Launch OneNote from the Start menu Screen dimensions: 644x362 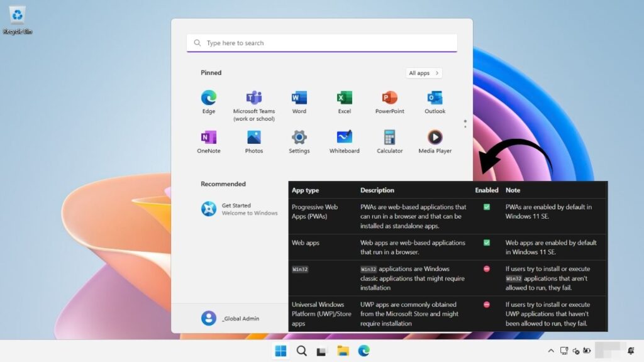[x=209, y=141]
